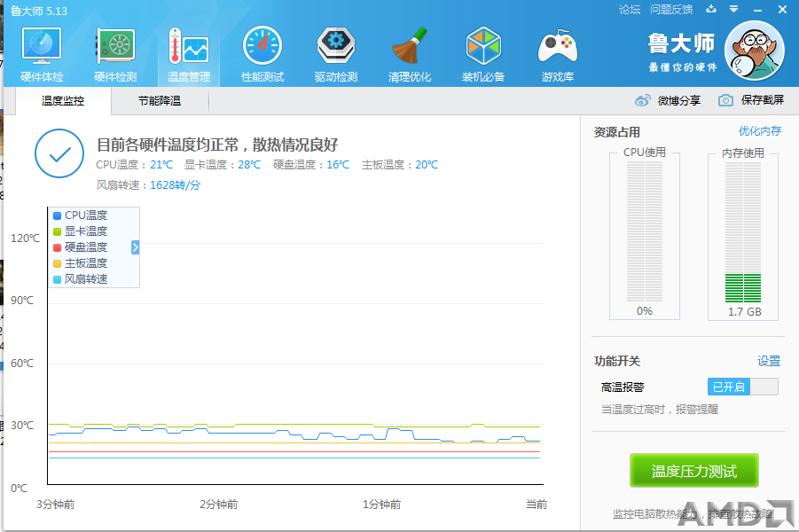Image resolution: width=799 pixels, height=532 pixels.
Task: Click the Weibo share icon
Action: [x=643, y=100]
